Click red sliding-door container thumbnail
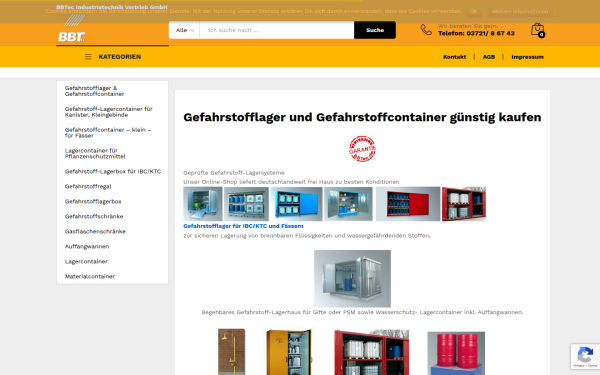 click(408, 204)
